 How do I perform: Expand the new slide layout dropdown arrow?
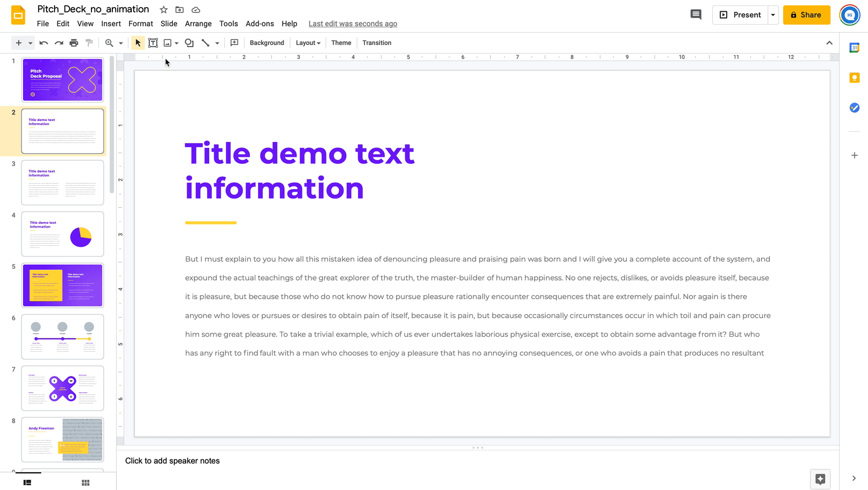click(x=31, y=43)
